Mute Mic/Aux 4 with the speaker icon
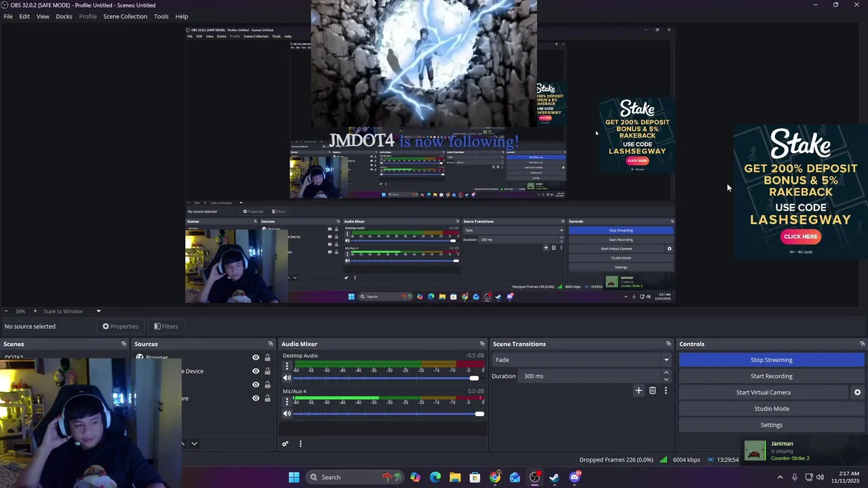Image resolution: width=868 pixels, height=488 pixels. click(287, 413)
